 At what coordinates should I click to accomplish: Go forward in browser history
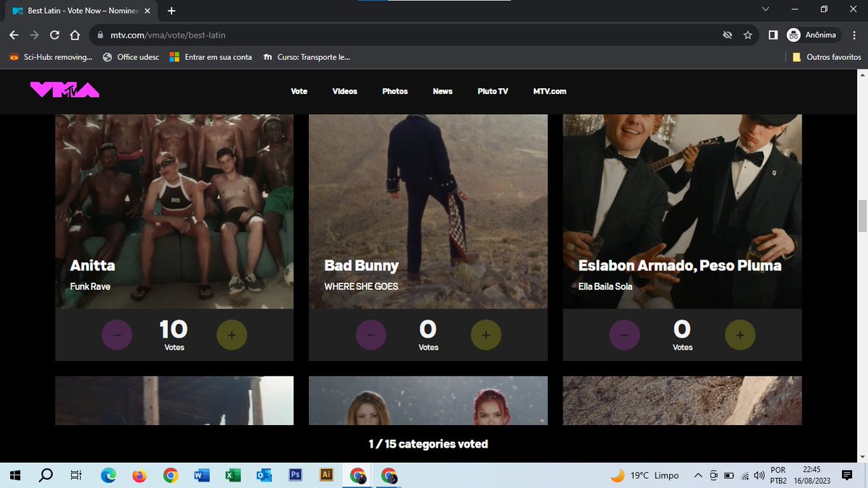[x=34, y=35]
